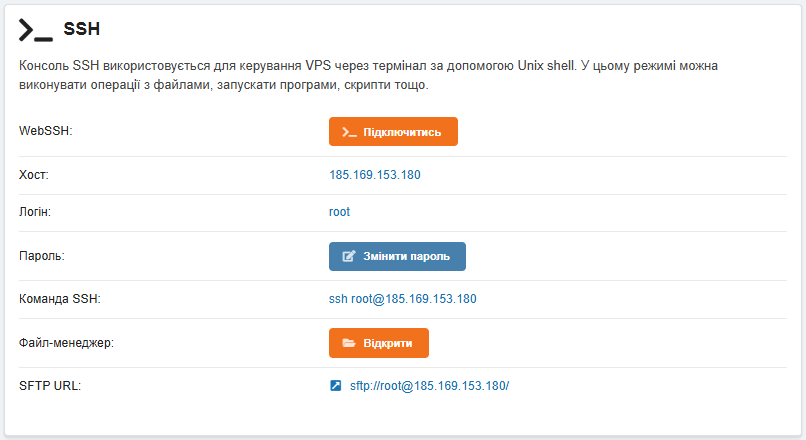Click the Файл-менеджер row label

[66, 343]
